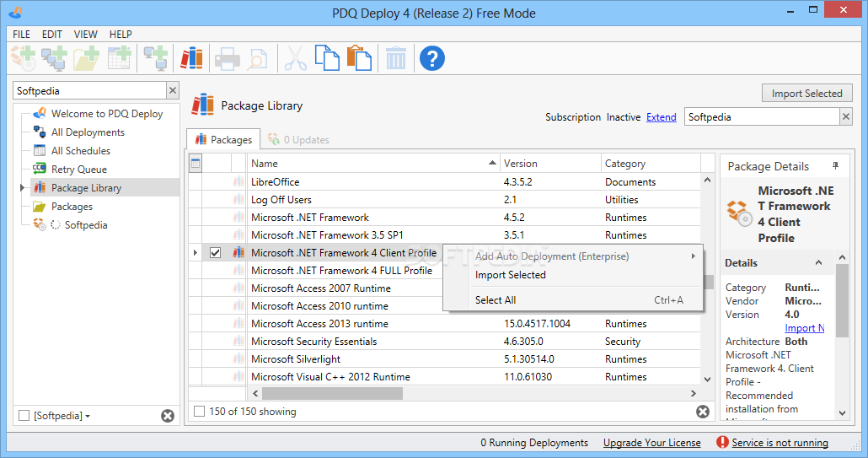Screen dimensions: 868x458
Task: Click the package library search field
Action: pos(762,116)
